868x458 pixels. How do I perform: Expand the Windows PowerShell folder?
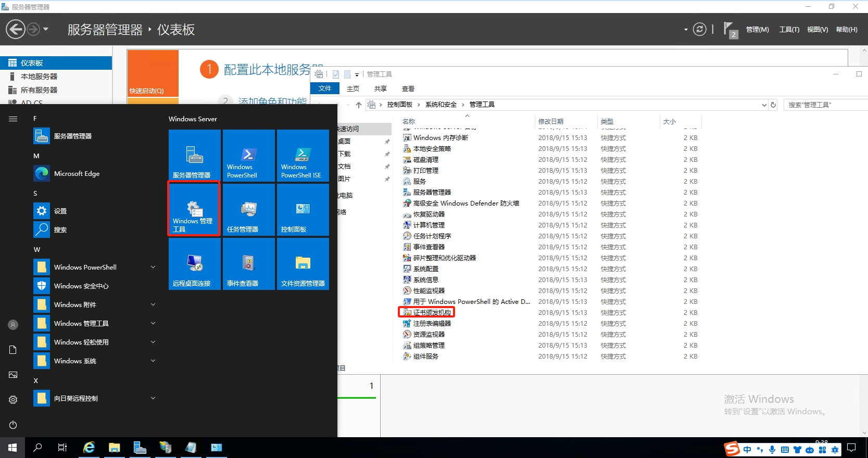point(153,267)
